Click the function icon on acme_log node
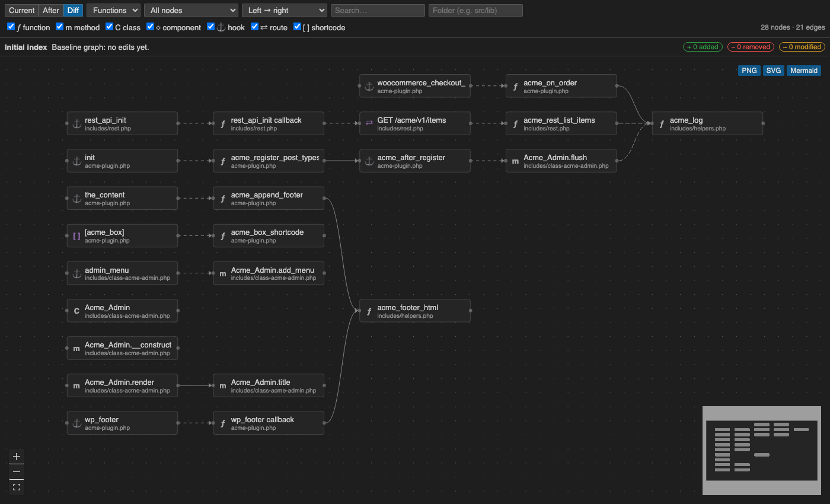830x504 pixels. [x=662, y=124]
